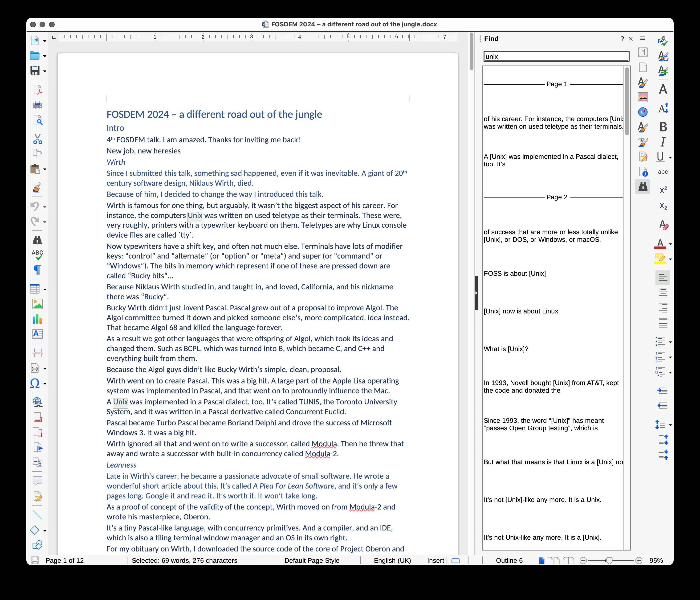The width and height of the screenshot is (700, 600).
Task: Open the sidebar settings hamburger menu
Action: (x=643, y=39)
